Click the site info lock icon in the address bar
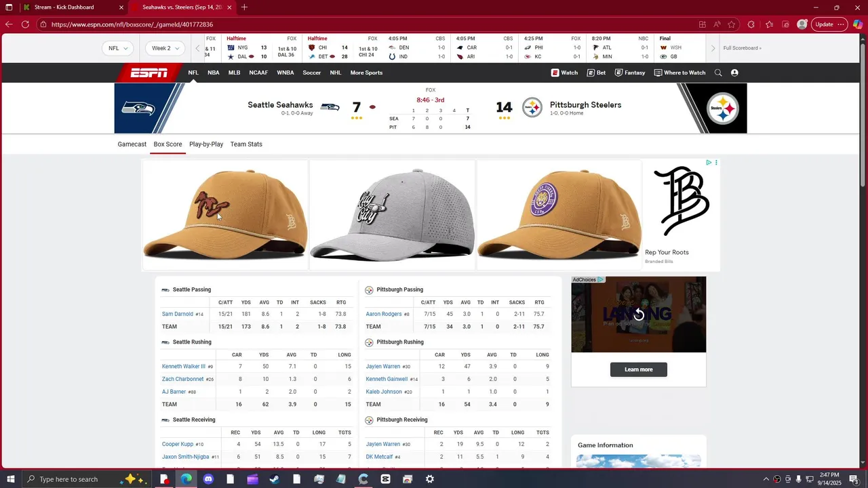Screen dimensions: 868x488 43,24
